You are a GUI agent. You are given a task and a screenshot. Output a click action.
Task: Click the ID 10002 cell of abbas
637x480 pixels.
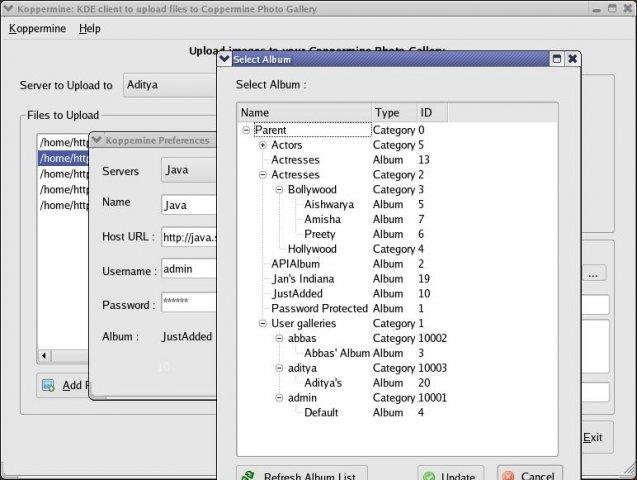432,338
